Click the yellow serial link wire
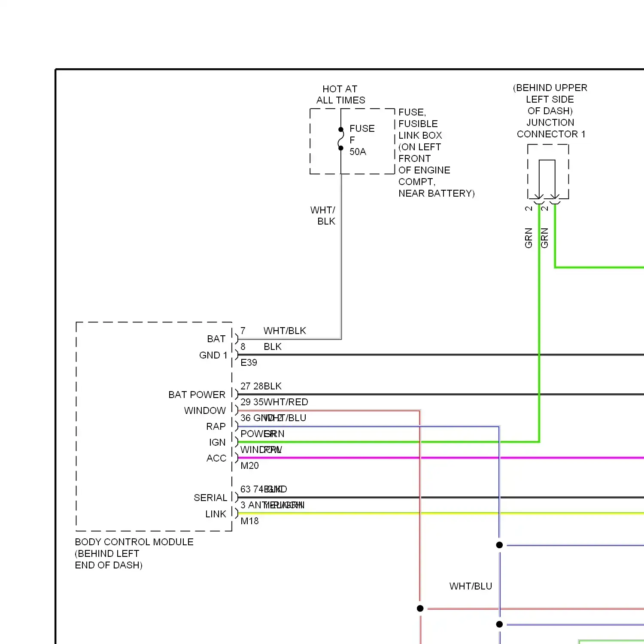Screen dimensions: 644x644 (x=441, y=513)
